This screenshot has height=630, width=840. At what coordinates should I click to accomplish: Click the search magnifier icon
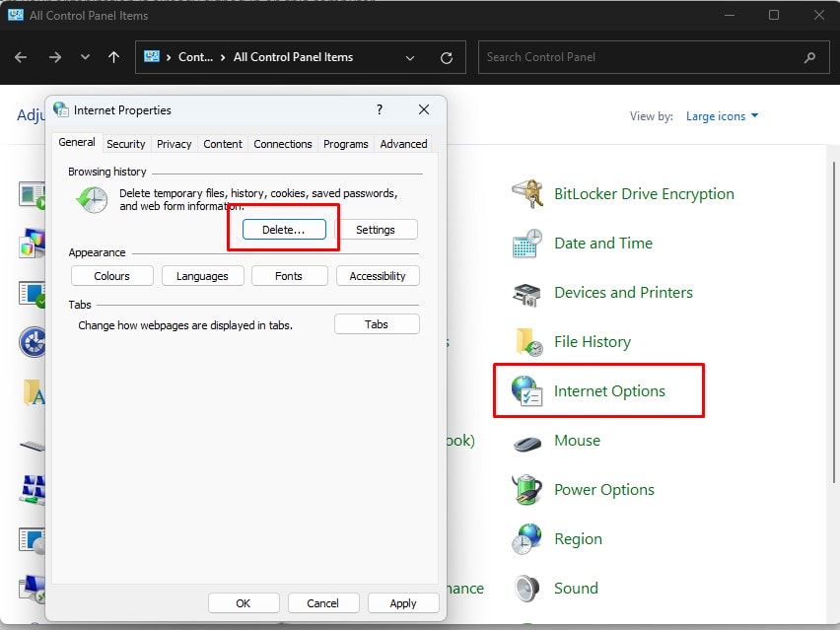pos(809,57)
